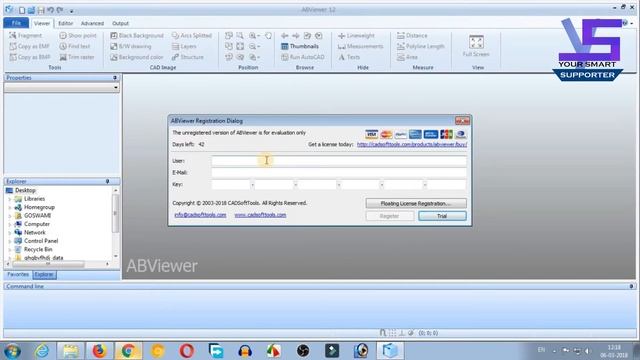This screenshot has height=360, width=640.
Task: Go to previous file arrow
Action: pyautogui.click(x=285, y=36)
